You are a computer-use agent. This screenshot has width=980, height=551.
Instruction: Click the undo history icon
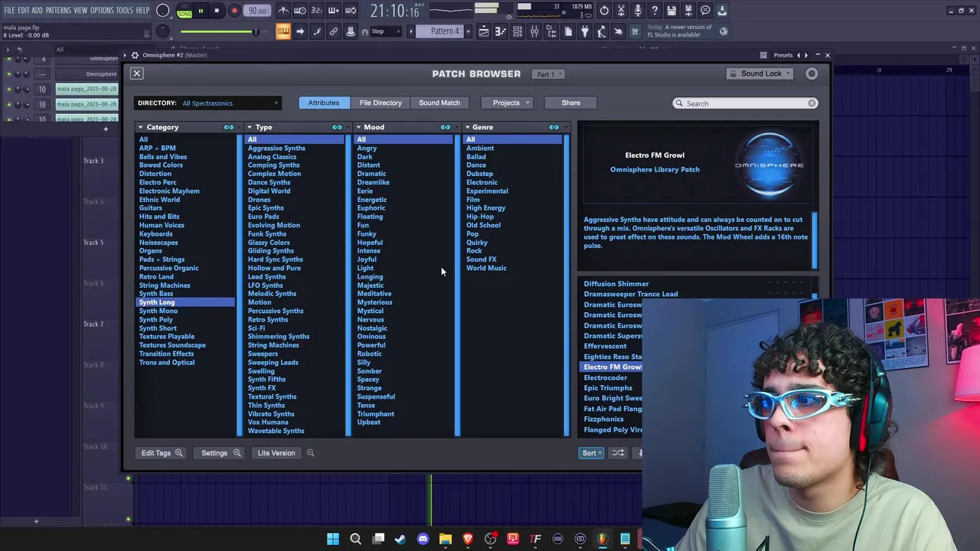pos(604,11)
